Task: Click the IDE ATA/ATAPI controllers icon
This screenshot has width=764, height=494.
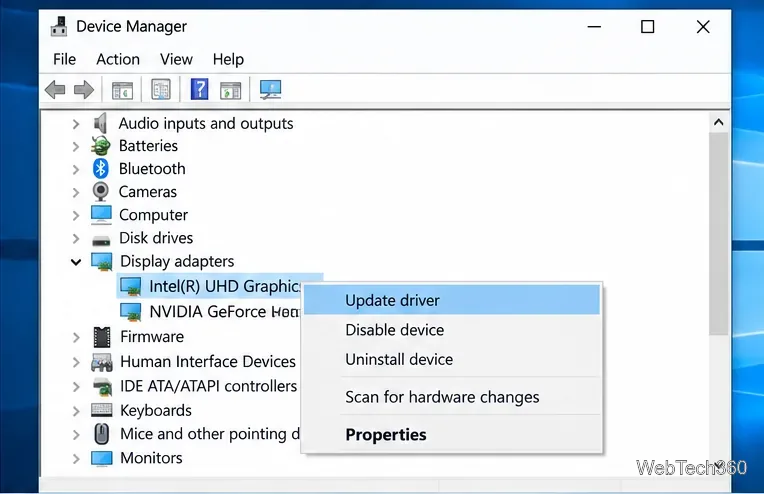Action: [x=102, y=386]
